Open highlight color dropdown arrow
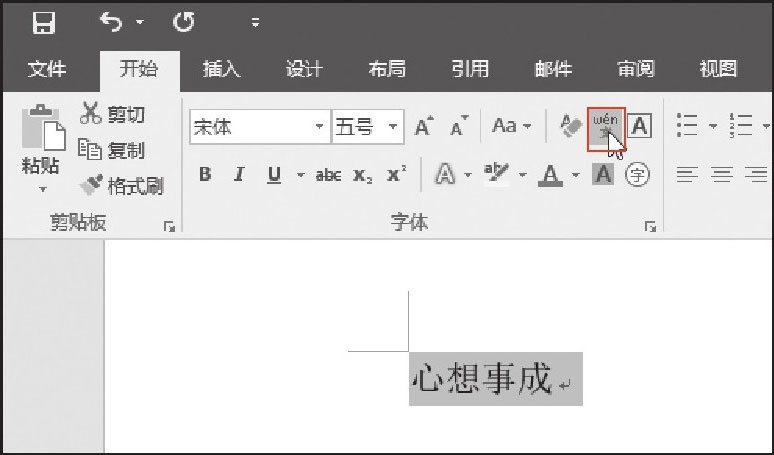 (523, 175)
